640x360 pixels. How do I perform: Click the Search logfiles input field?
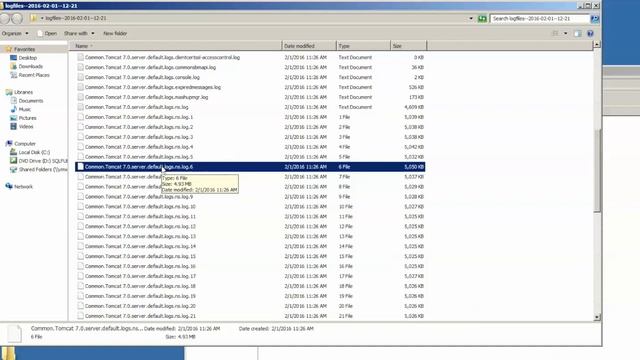tap(540, 19)
